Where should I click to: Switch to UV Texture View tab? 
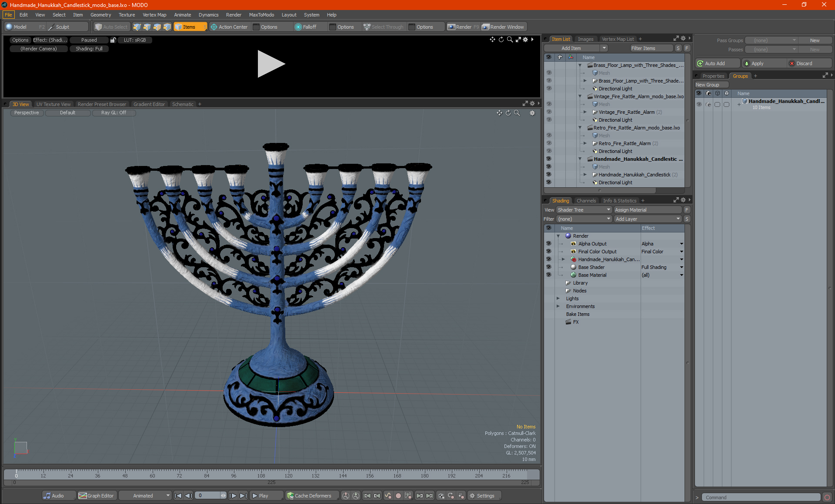tap(53, 104)
